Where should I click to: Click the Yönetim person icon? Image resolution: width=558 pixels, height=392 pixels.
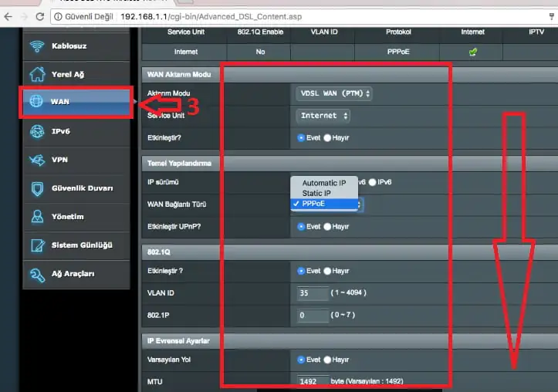pos(37,217)
